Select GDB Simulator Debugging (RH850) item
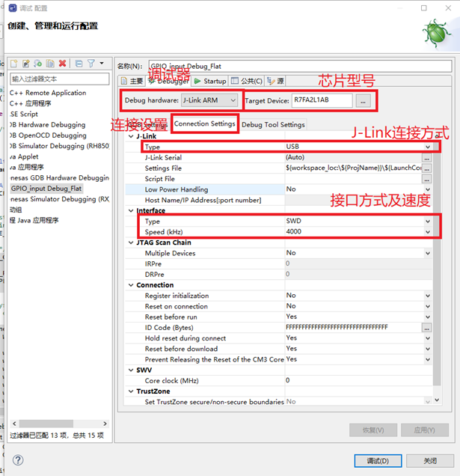The height and width of the screenshot is (476, 460). 60,146
